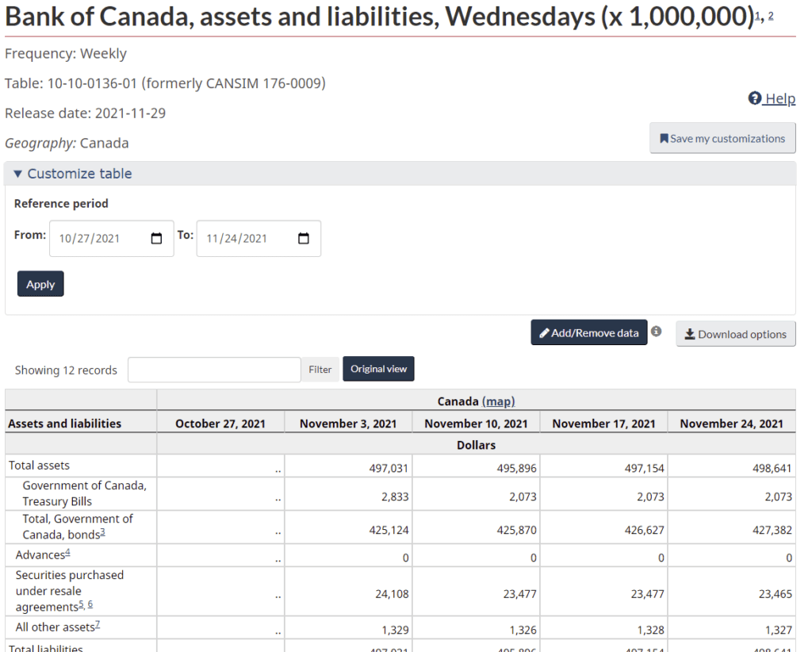Screen dimensions: 812x652
Task: Click the value 24,108 for resale agreements
Action: tap(392, 594)
